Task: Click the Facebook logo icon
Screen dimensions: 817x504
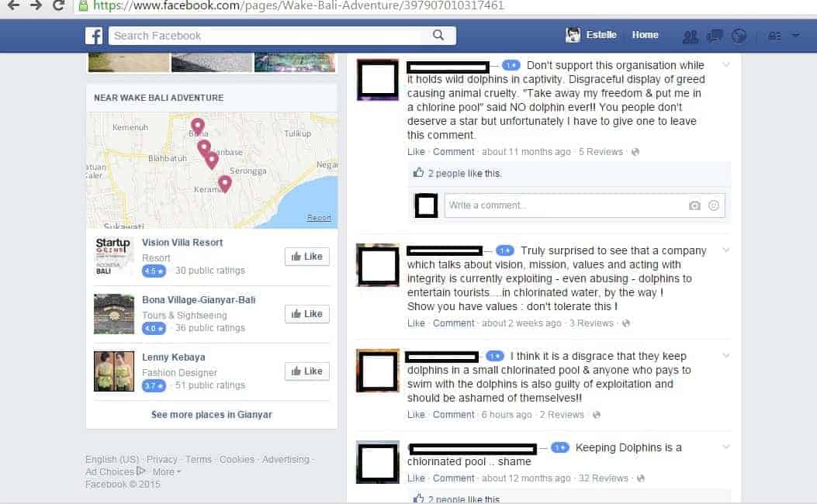Action: point(94,36)
